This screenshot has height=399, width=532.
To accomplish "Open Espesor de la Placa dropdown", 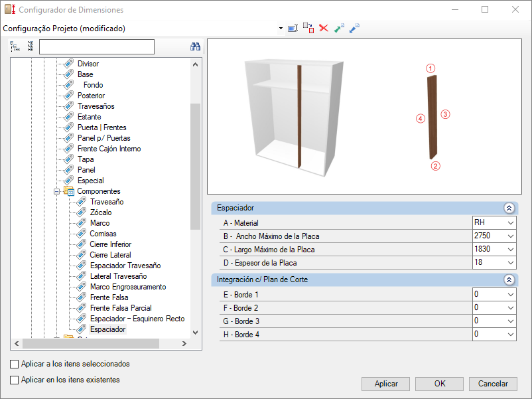I will (x=510, y=262).
